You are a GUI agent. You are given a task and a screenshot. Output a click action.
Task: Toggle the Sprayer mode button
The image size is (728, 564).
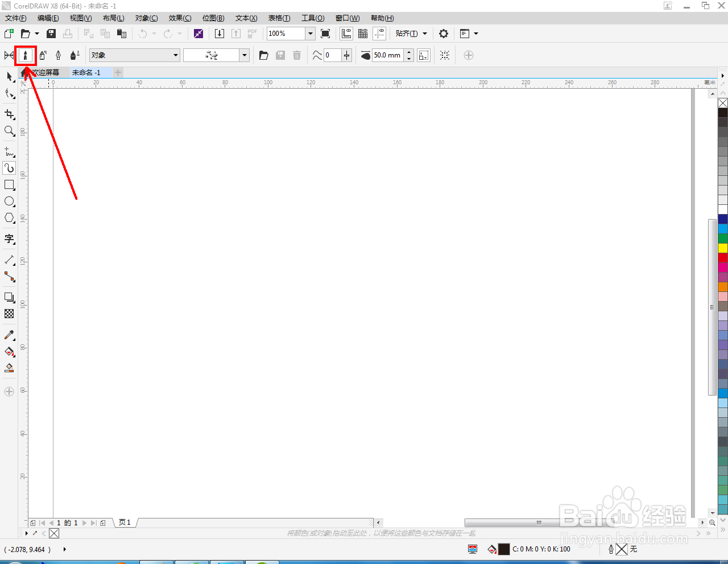(42, 55)
